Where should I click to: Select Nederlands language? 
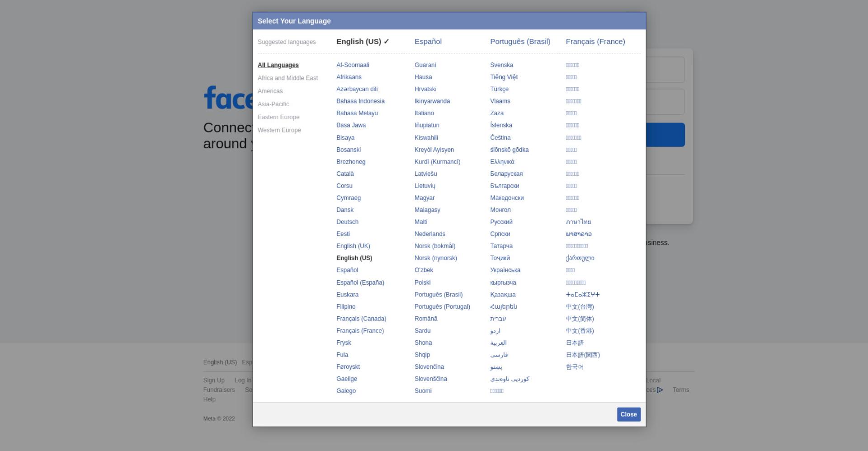click(430, 234)
